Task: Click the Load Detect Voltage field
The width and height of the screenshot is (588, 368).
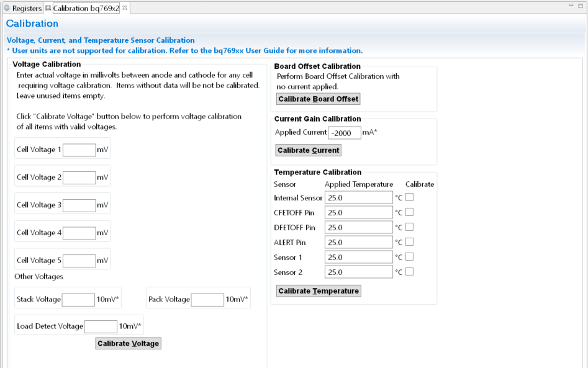Action: click(x=101, y=325)
